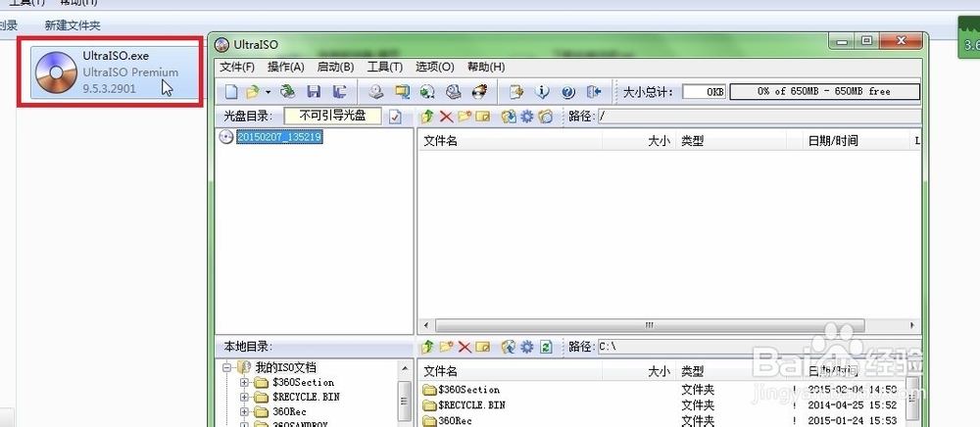The height and width of the screenshot is (427, 980).
Task: Click the Burn CD/DVD Image icon
Action: pos(479,92)
